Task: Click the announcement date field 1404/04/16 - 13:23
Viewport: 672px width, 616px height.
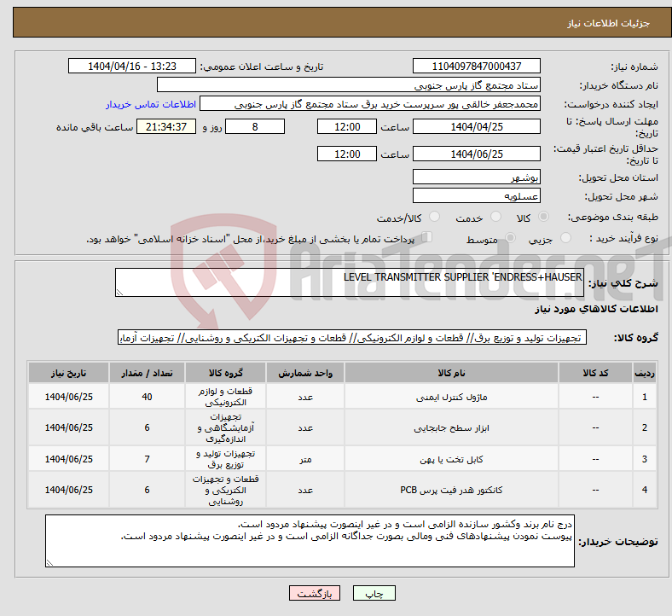Action: point(132,66)
